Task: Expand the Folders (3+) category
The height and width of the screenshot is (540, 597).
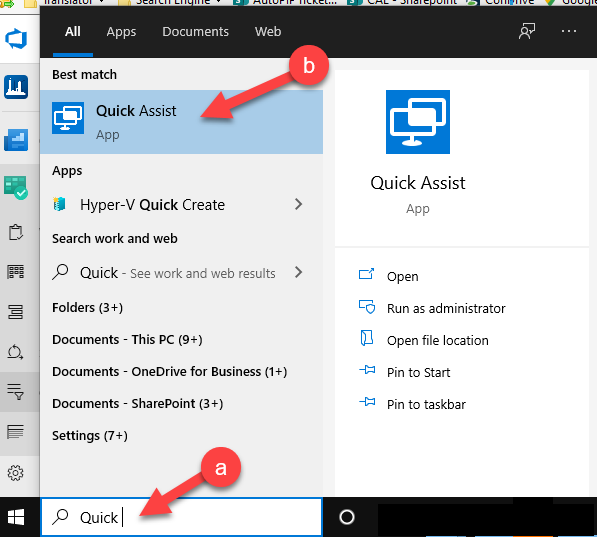Action: (88, 307)
